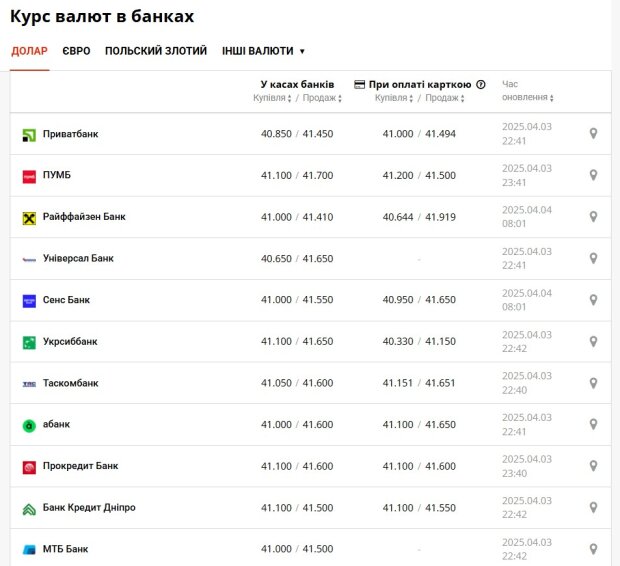620x566 pixels.
Task: Click Райффайзен card sell rate 41.919
Action: click(x=440, y=217)
